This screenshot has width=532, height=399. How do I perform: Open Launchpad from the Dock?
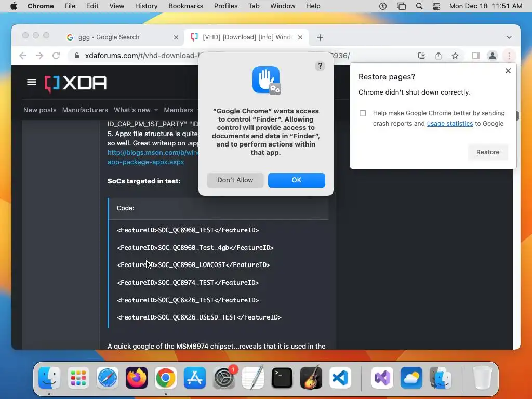point(78,378)
